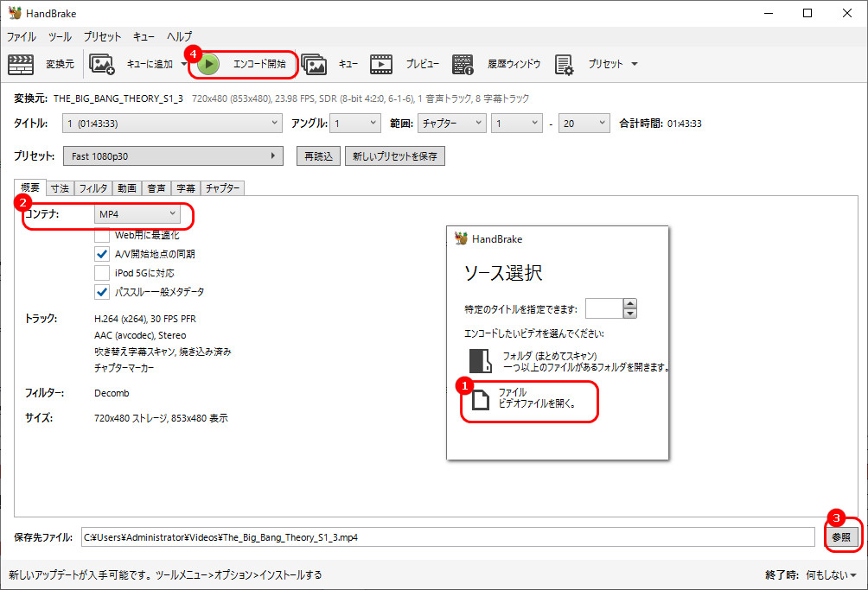The height and width of the screenshot is (590, 868).
Task: Click the エンコード開始 label
Action: pos(259,64)
